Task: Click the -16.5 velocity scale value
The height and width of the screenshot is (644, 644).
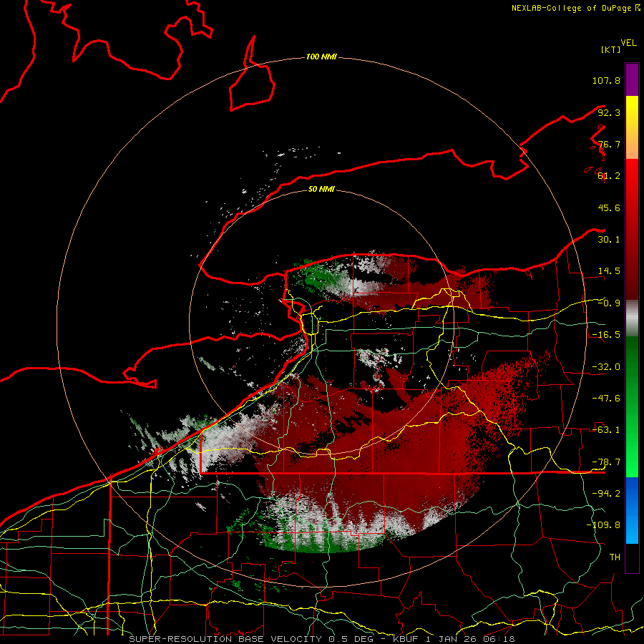Action: pos(606,335)
